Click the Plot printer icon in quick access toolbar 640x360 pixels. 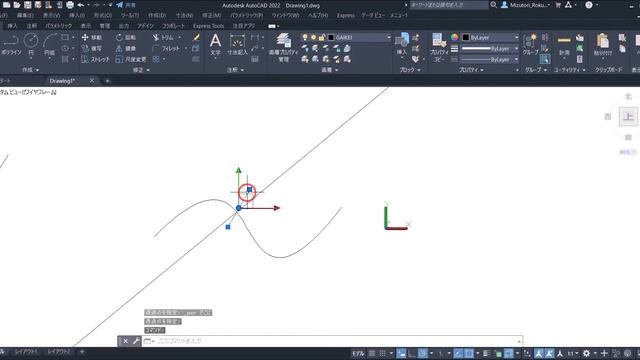pos(70,5)
